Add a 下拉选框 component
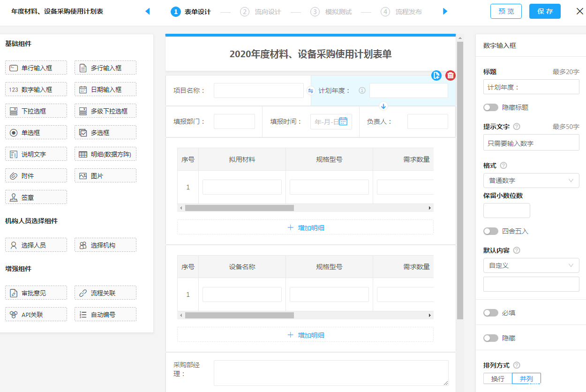 tap(36, 111)
